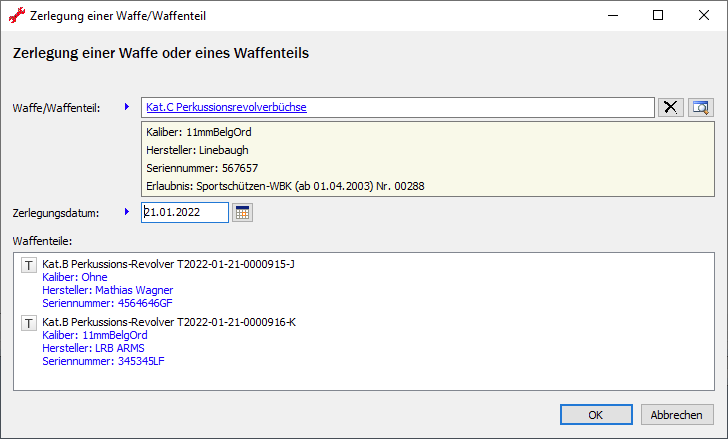This screenshot has height=439, width=728.
Task: Click T icon of part 0000915-J
Action: pyautogui.click(x=29, y=265)
